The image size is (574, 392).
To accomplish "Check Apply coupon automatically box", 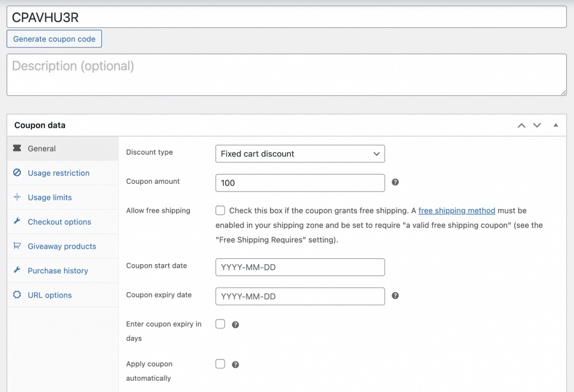I will [x=220, y=364].
